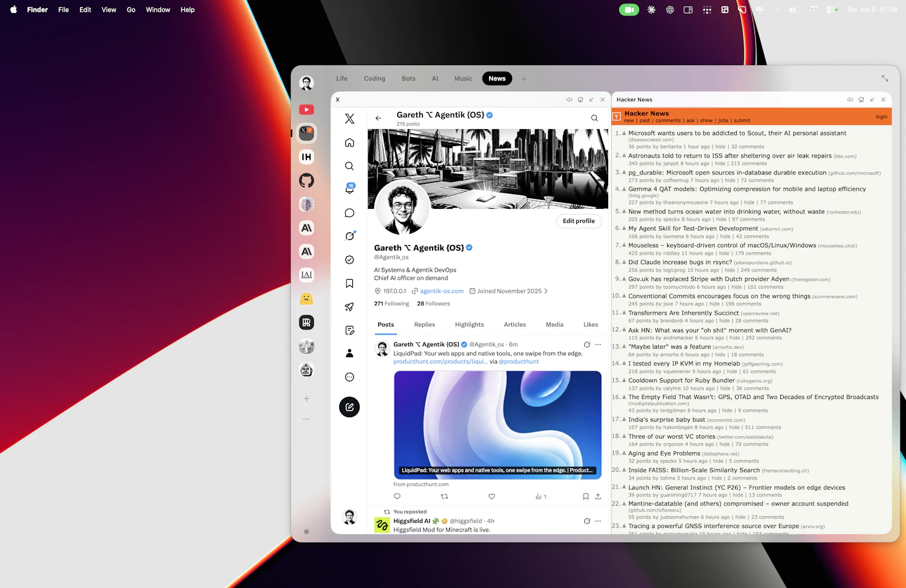Open 215 comments on the Astronauts story

click(749, 164)
